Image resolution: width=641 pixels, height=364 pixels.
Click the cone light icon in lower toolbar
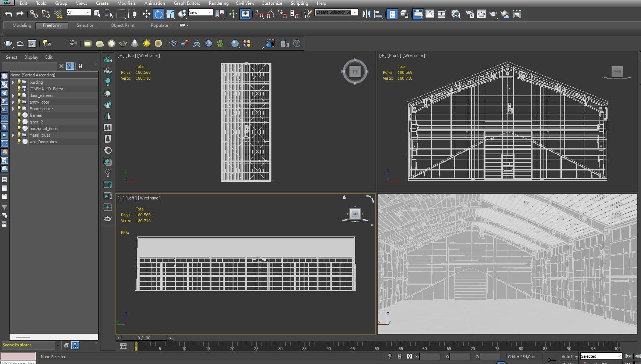pos(135,43)
